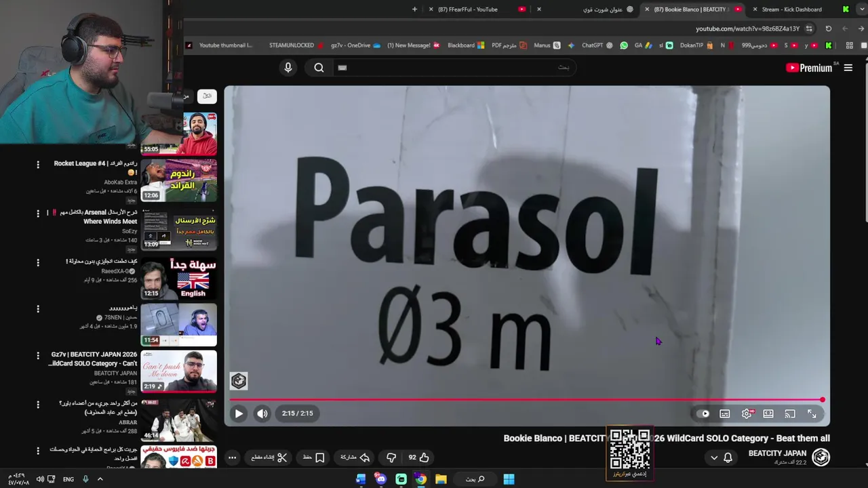Open the site info icon in the address bar
Image resolution: width=868 pixels, height=488 pixels.
tap(809, 28)
